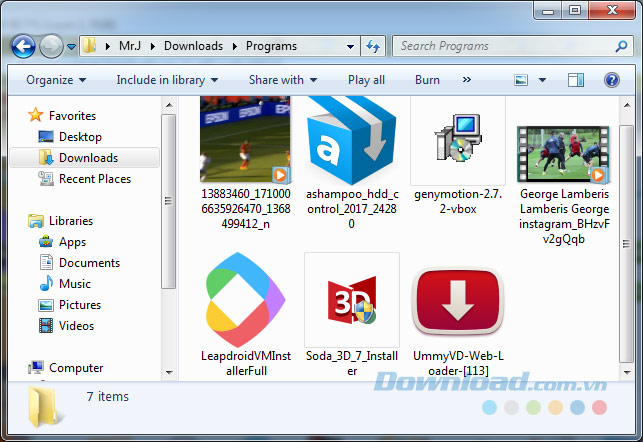Viewport: 643px width, 442px height.
Task: Select the soccer video thumbnail 13883460
Action: (x=245, y=140)
